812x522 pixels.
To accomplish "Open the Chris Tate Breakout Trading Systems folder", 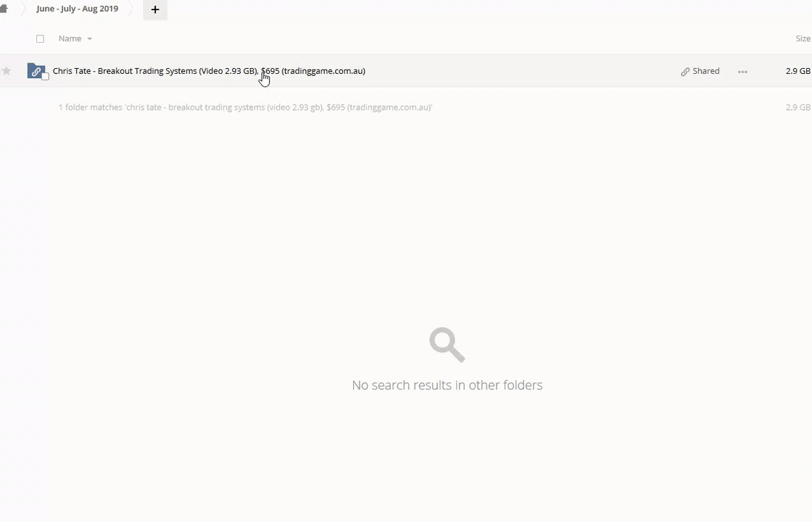I will coord(209,71).
